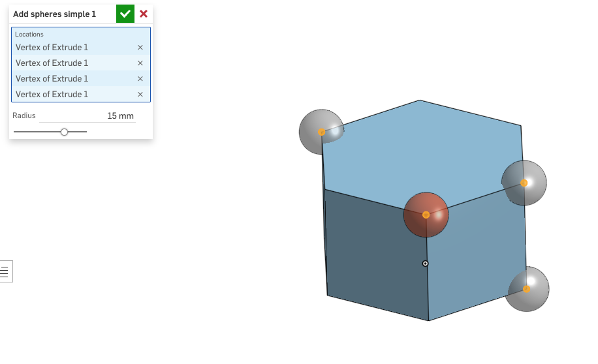Viewport: 598px width, 364px height.
Task: Select the fourth Vertex of Extrude 1 row
Action: point(81,94)
